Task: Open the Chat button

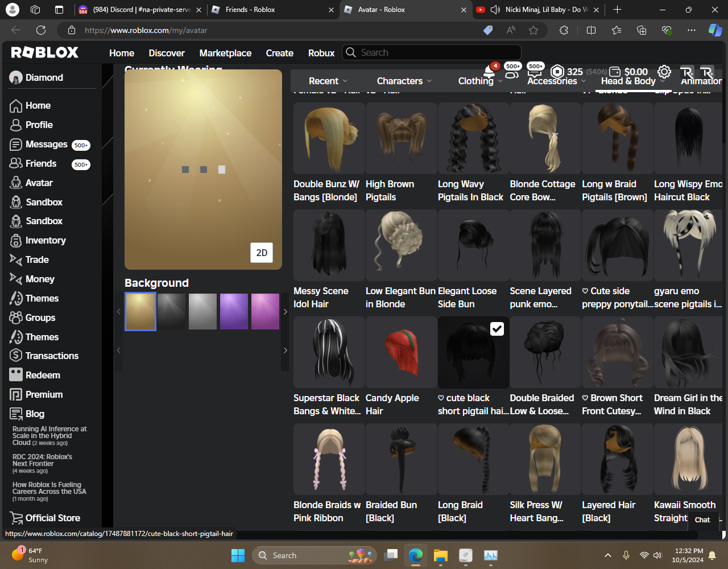Action: click(702, 519)
